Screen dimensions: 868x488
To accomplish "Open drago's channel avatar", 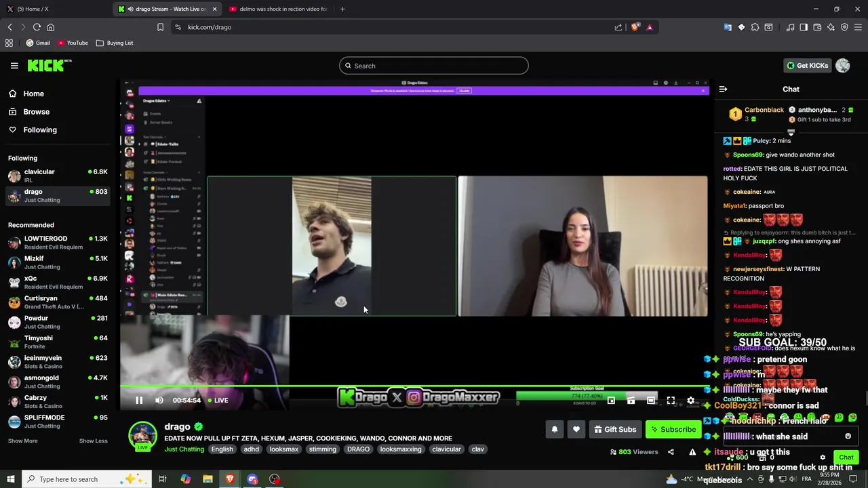I will (x=143, y=436).
